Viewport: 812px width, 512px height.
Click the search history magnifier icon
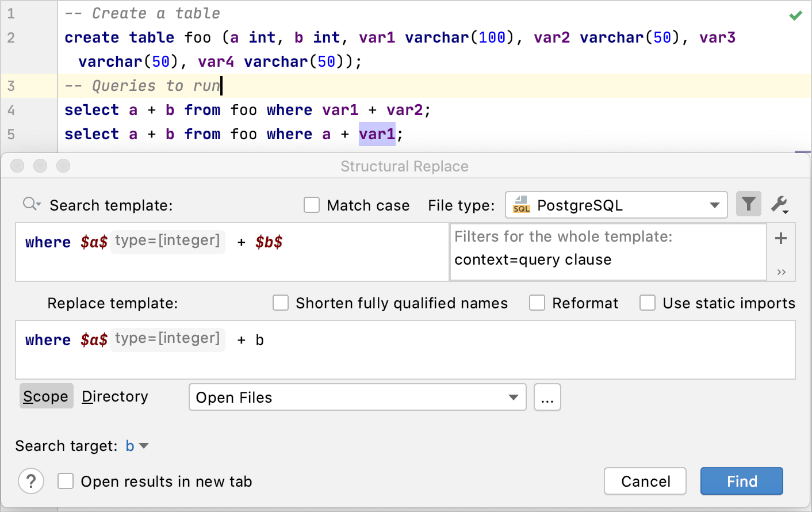point(31,204)
